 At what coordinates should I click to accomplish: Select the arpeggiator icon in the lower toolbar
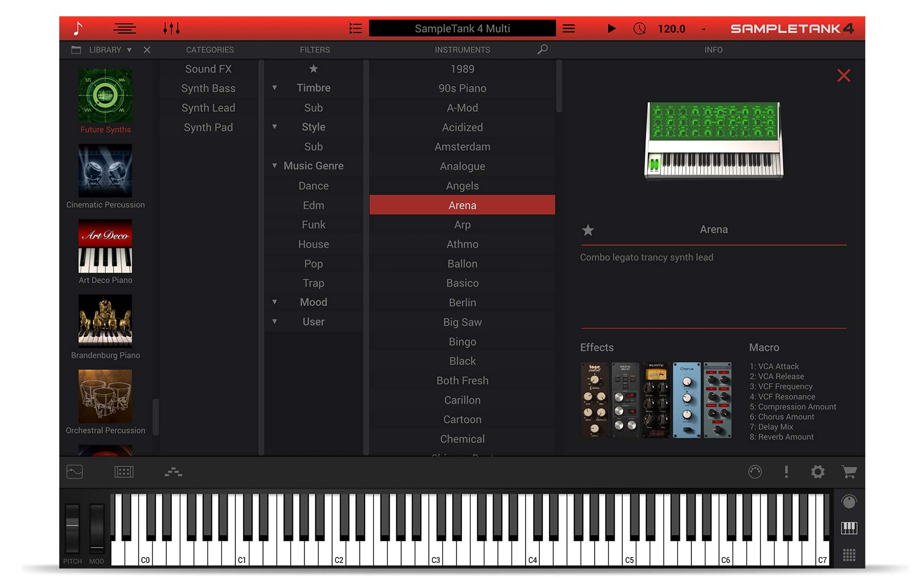tap(173, 472)
